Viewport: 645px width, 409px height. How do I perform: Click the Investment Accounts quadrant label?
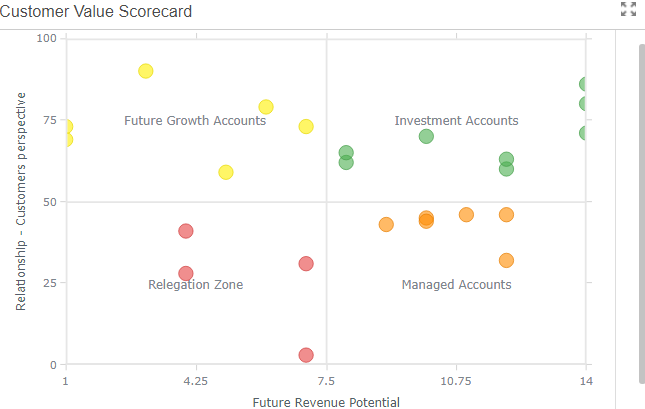pyautogui.click(x=456, y=121)
